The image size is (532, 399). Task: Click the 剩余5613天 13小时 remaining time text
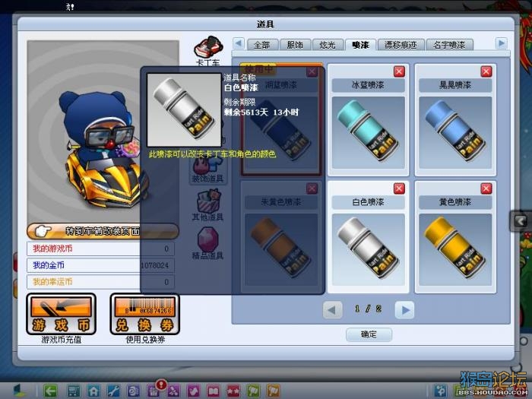click(261, 112)
